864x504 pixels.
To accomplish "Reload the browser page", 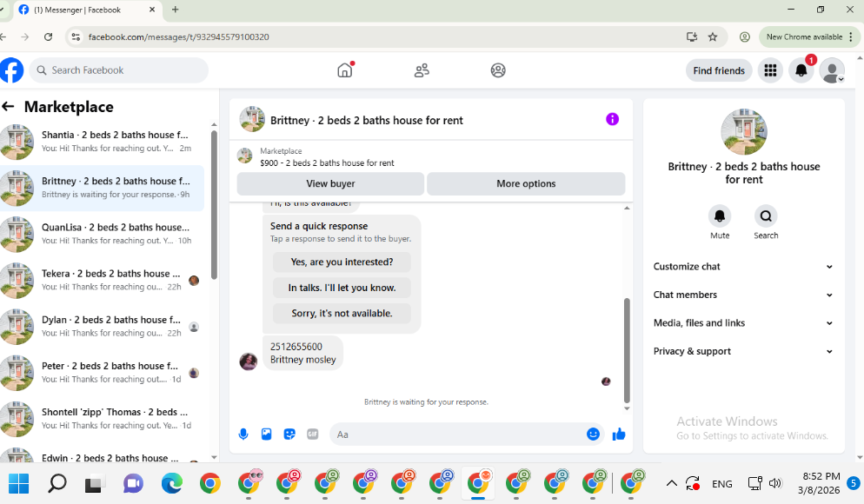I will tap(49, 36).
